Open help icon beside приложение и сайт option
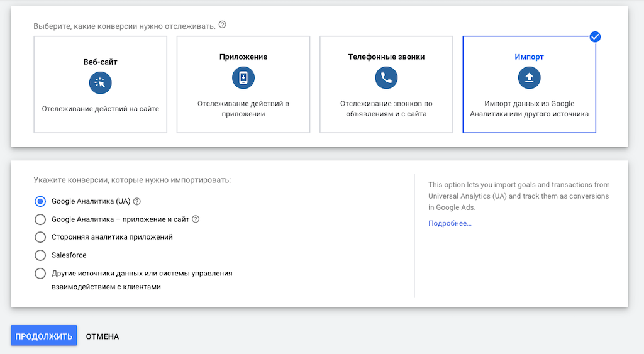The width and height of the screenshot is (644, 354). [x=196, y=219]
